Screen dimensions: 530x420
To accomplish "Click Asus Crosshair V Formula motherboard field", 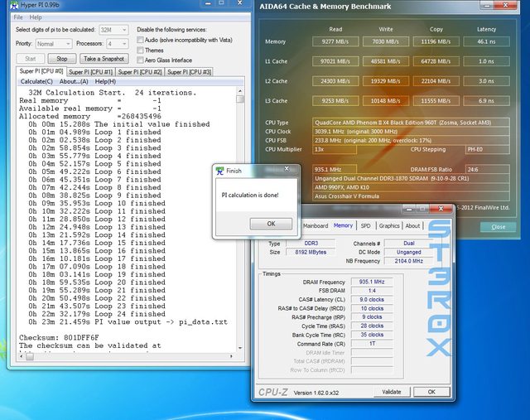I will 411,196.
